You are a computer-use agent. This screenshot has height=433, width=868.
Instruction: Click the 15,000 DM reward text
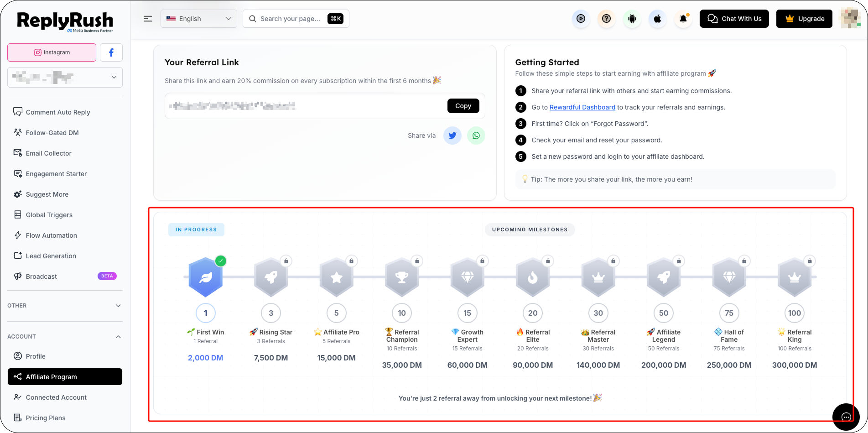tap(337, 358)
